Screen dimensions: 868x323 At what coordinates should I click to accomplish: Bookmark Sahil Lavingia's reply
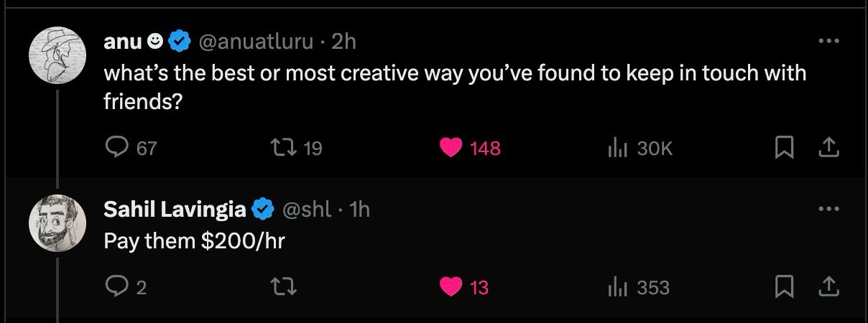(x=783, y=287)
